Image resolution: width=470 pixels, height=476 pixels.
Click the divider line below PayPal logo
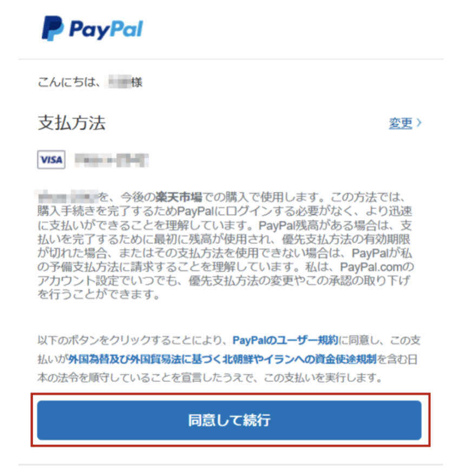231,59
